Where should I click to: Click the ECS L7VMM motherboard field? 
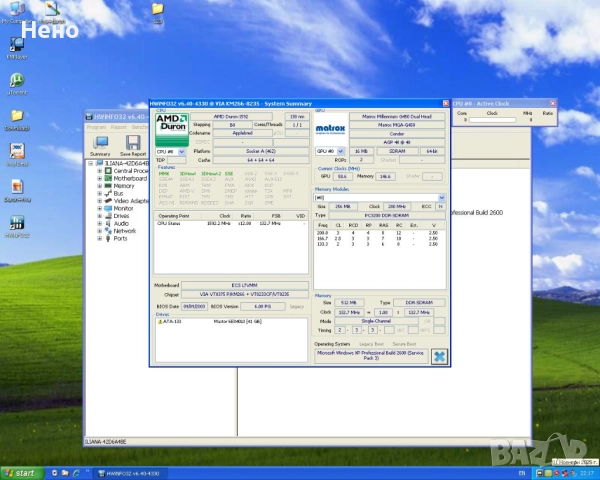coord(245,285)
